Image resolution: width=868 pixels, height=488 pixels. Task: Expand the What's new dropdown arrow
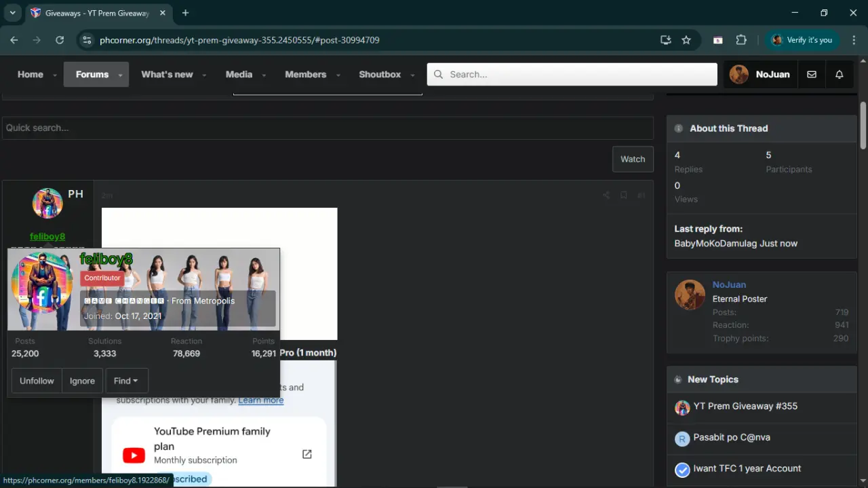[x=204, y=75]
